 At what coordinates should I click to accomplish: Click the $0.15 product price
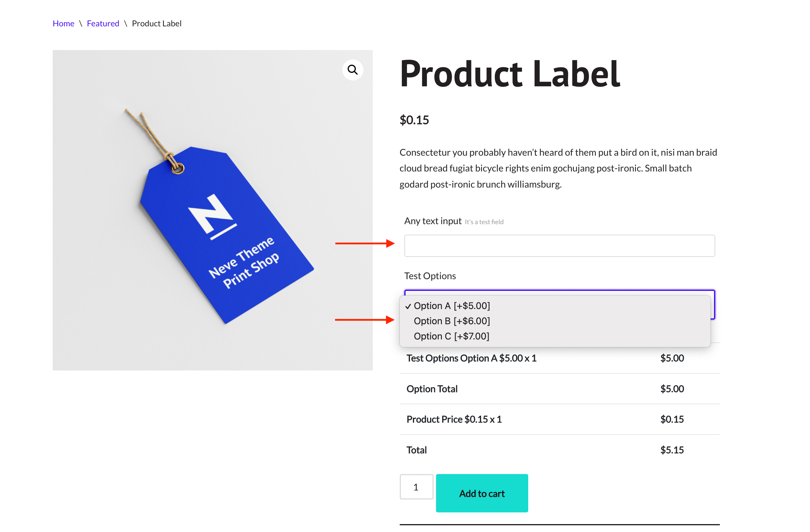414,120
